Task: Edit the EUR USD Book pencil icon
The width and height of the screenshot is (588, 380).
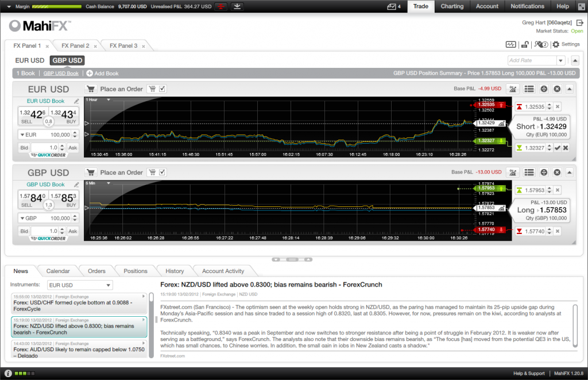Action: [77, 101]
